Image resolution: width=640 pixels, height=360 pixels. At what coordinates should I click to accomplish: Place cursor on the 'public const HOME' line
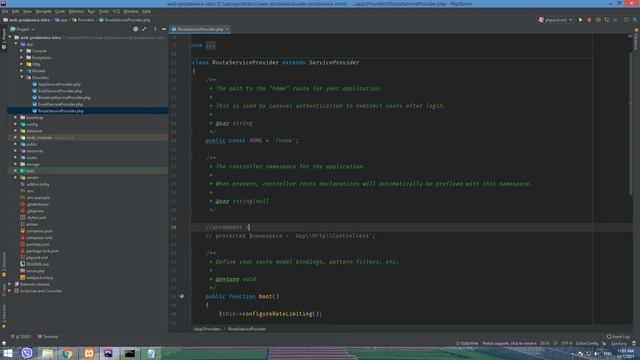(252, 140)
